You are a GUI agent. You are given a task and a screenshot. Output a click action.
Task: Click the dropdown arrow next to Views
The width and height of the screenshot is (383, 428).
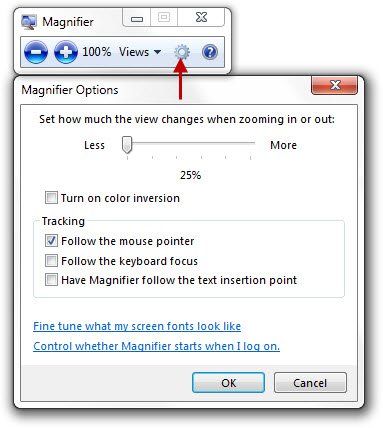tap(157, 52)
